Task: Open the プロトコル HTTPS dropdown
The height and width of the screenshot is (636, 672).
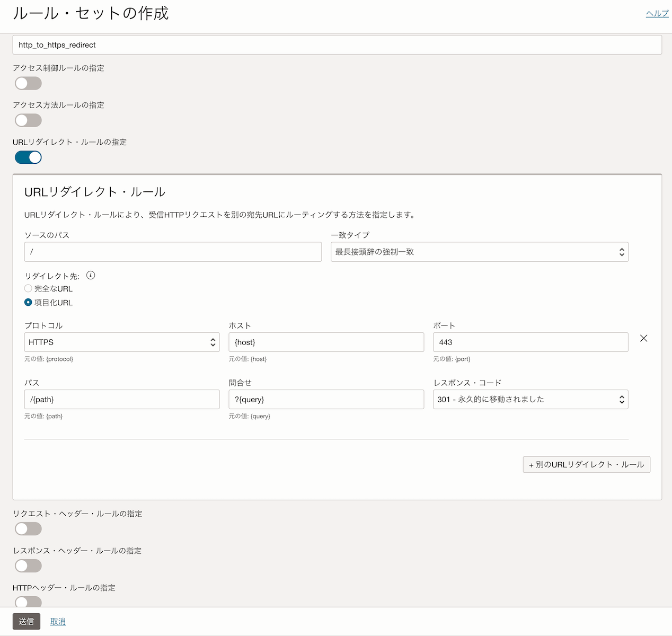Action: point(122,342)
